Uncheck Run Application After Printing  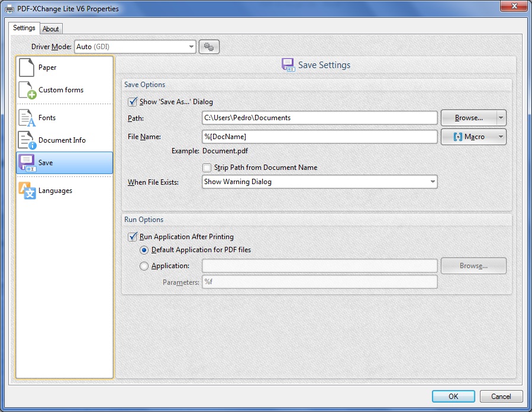tap(131, 236)
